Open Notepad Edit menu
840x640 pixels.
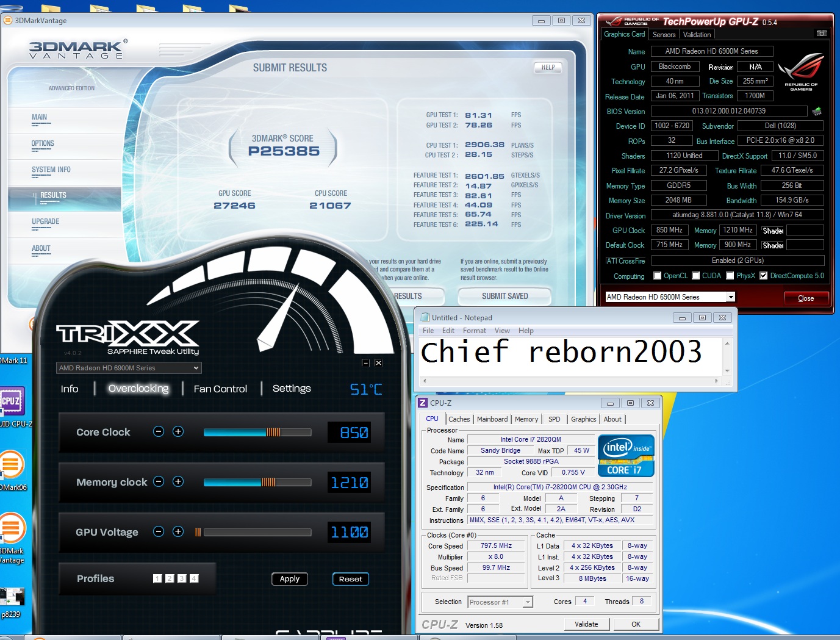tap(448, 331)
